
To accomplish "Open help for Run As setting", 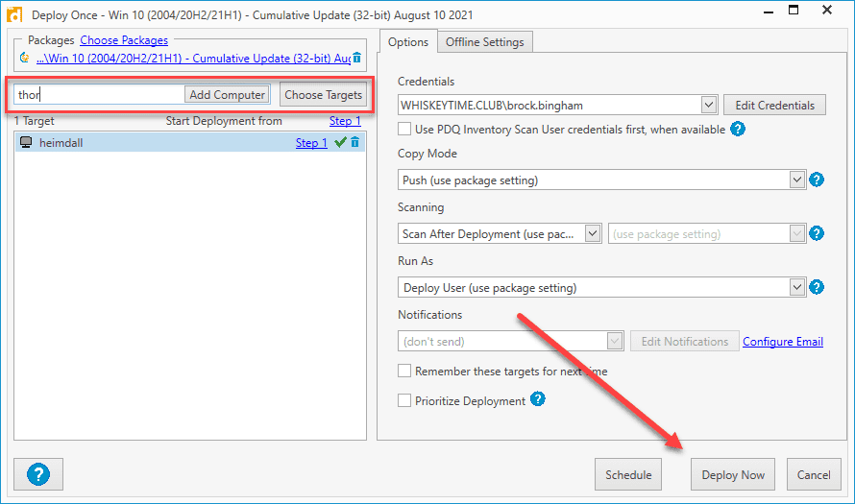I will click(x=817, y=287).
